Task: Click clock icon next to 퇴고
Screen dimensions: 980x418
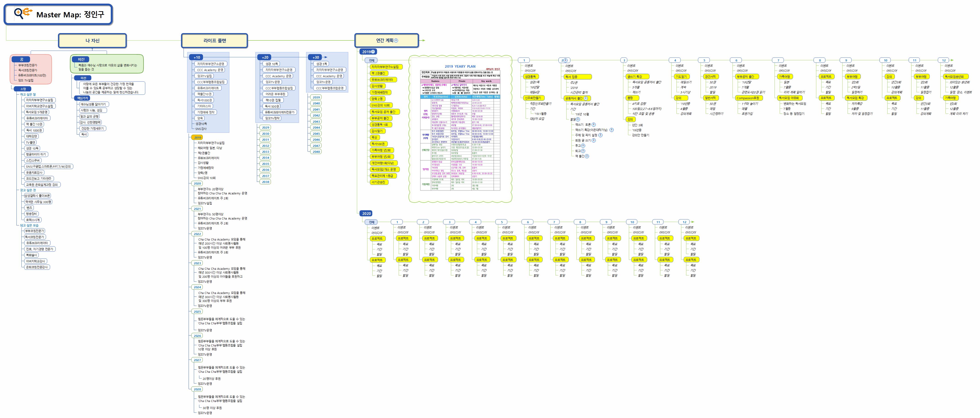Action: click(x=583, y=151)
